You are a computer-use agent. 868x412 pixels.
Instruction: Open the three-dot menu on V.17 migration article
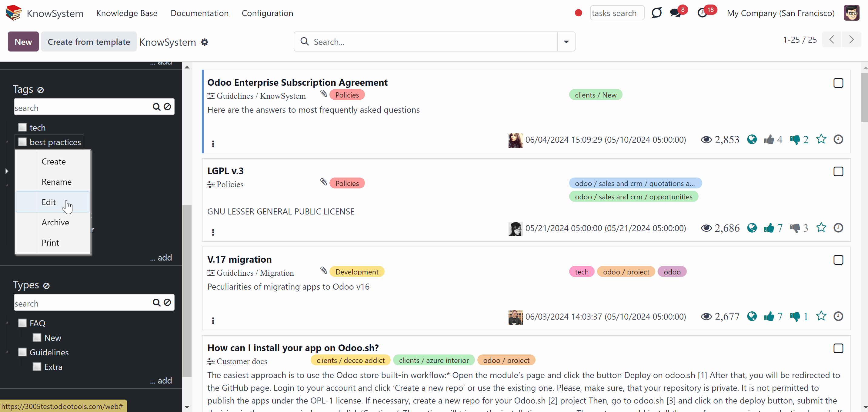(213, 321)
